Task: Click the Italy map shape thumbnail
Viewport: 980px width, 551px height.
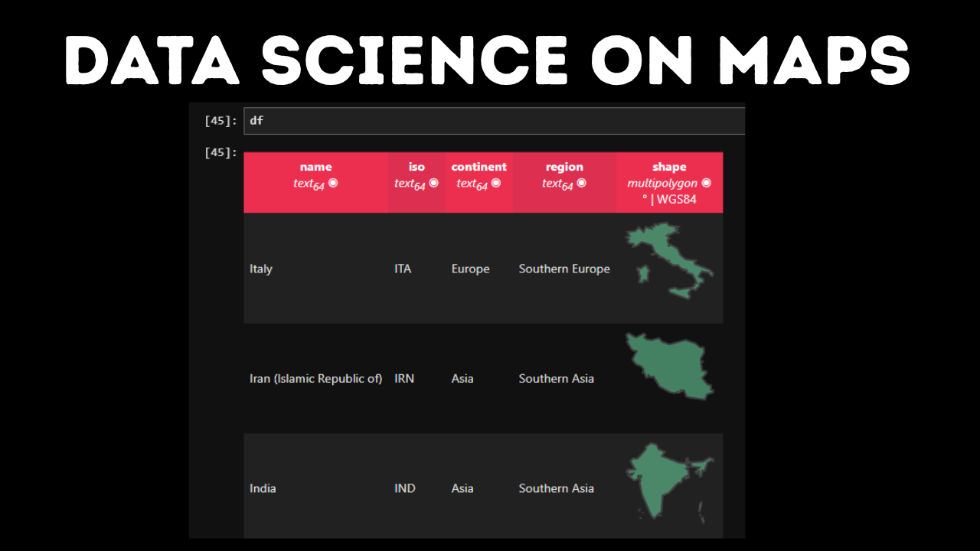Action: (x=670, y=261)
